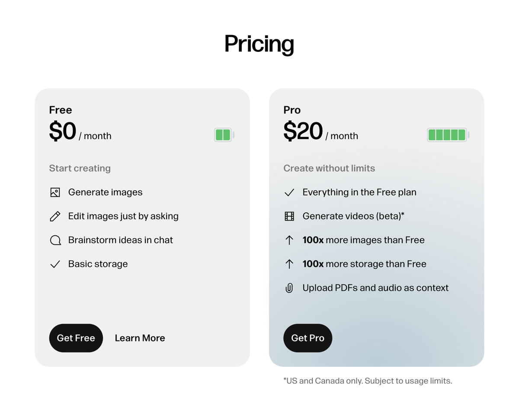Click the checkmark beside Basic storage
Viewport: 519px width, 420px height.
coord(55,264)
